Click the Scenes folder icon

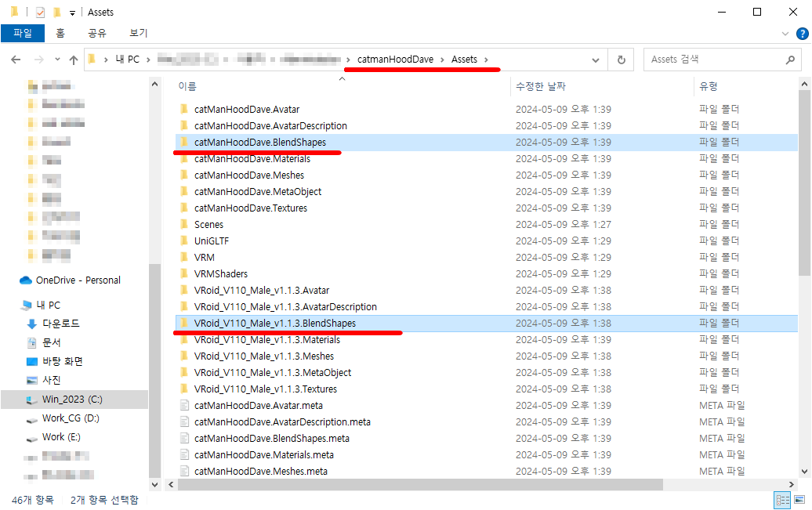184,224
